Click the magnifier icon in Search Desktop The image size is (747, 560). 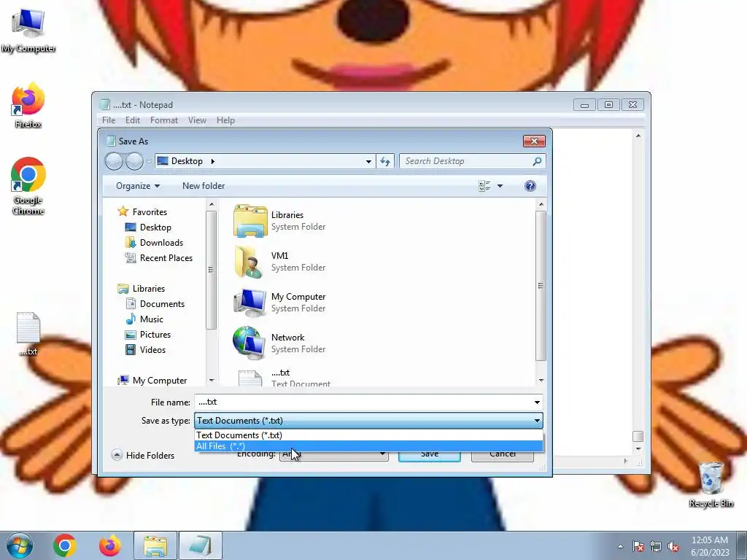coord(537,161)
